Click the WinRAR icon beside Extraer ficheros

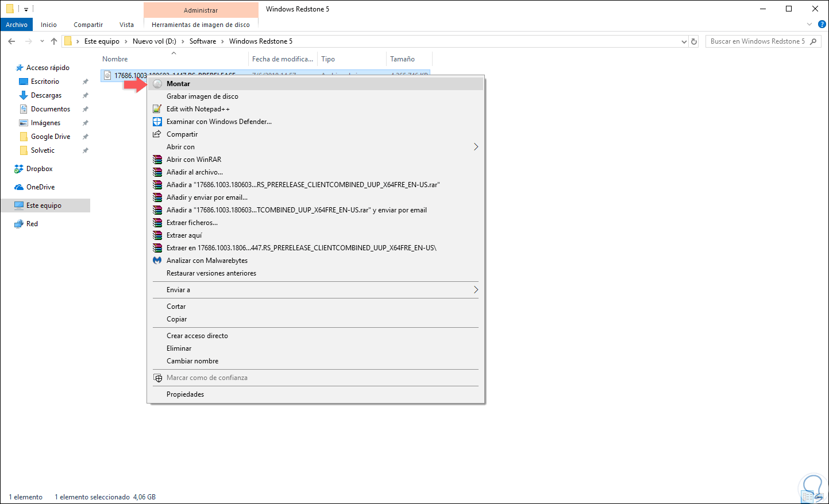157,223
